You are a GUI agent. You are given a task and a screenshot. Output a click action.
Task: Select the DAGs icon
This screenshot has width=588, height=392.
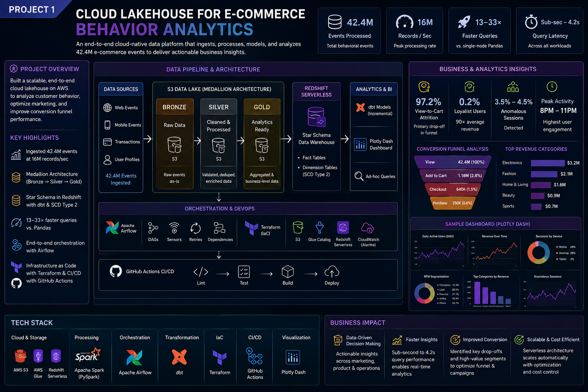tap(153, 228)
